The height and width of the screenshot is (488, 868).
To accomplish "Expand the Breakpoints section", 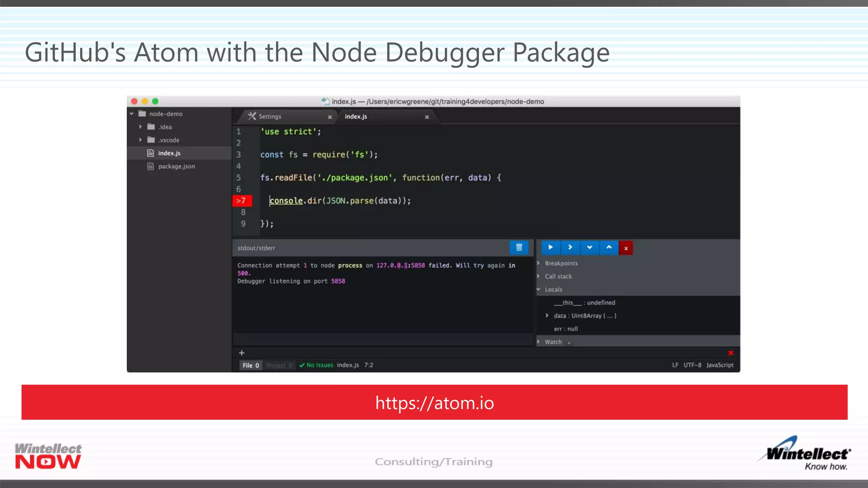I will click(538, 263).
